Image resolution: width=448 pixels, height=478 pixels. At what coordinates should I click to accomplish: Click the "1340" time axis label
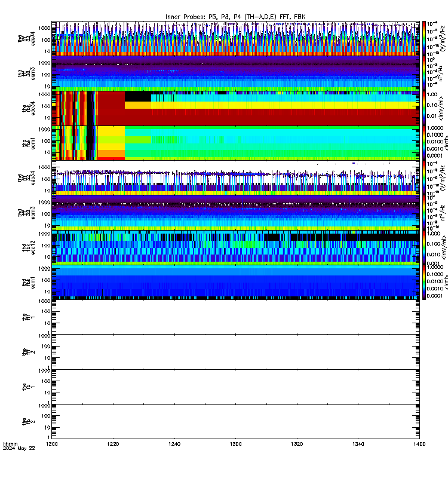(x=358, y=444)
